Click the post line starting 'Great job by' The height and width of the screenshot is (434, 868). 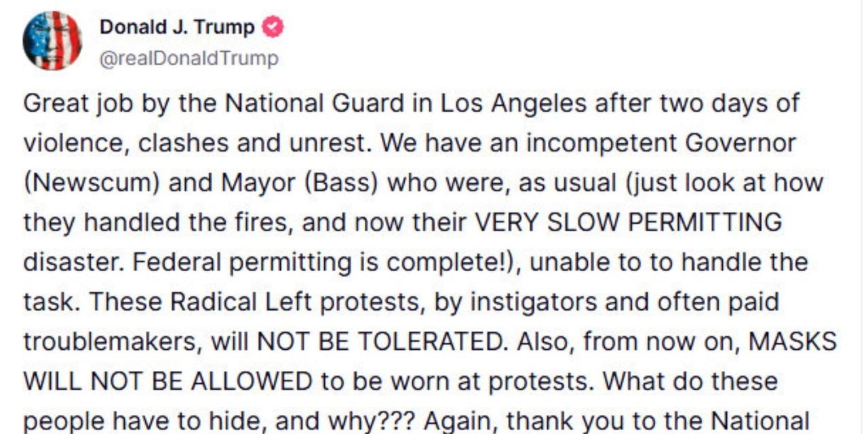(412, 104)
